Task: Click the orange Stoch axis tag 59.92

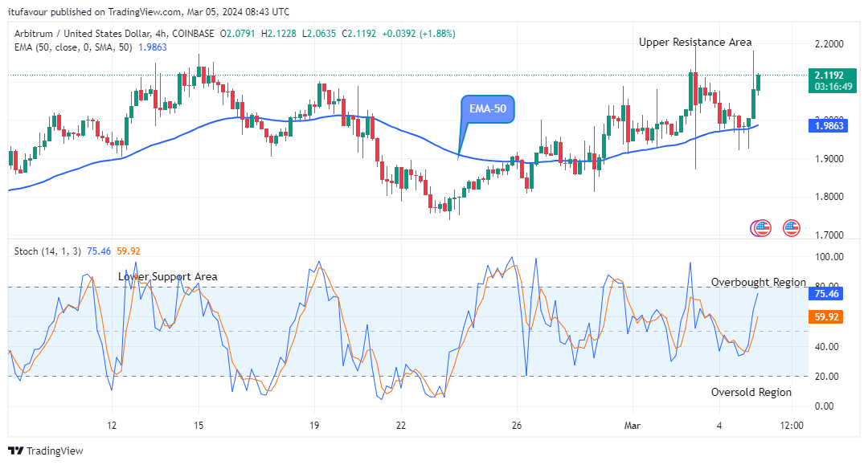Action: point(826,316)
